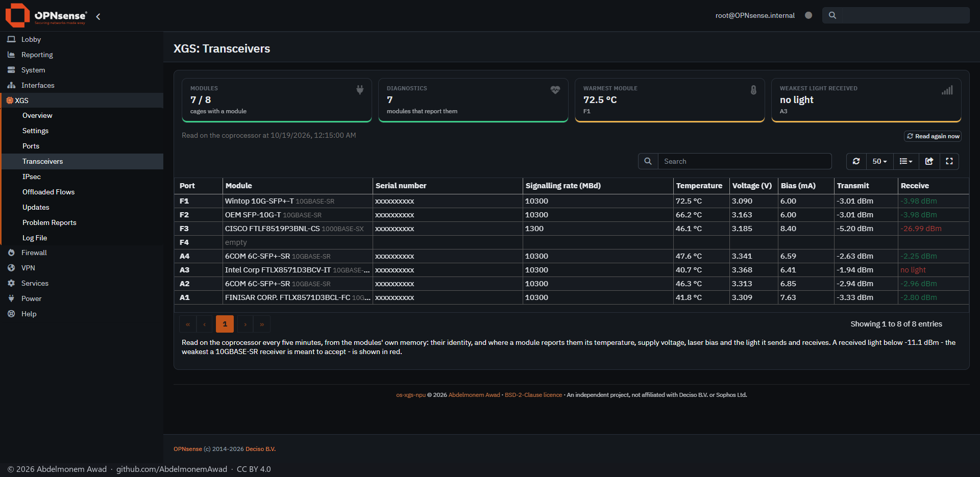Viewport: 980px width, 477px height.
Task: Click the plug icon in Modules card
Action: pos(360,90)
